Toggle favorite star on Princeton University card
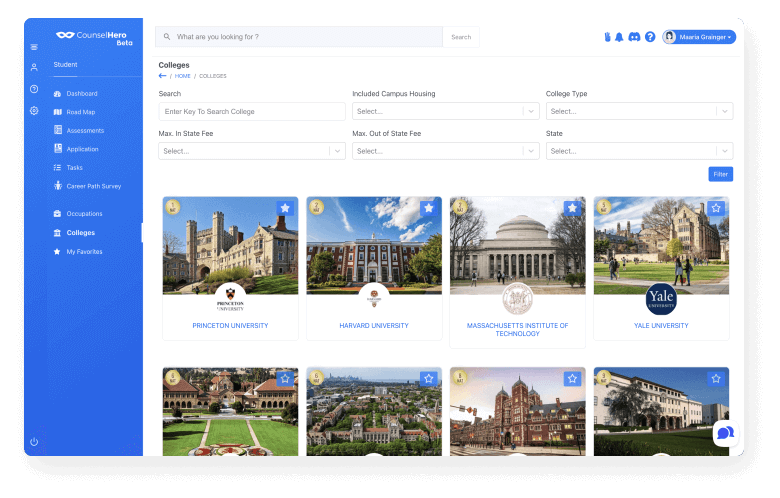 pos(285,208)
